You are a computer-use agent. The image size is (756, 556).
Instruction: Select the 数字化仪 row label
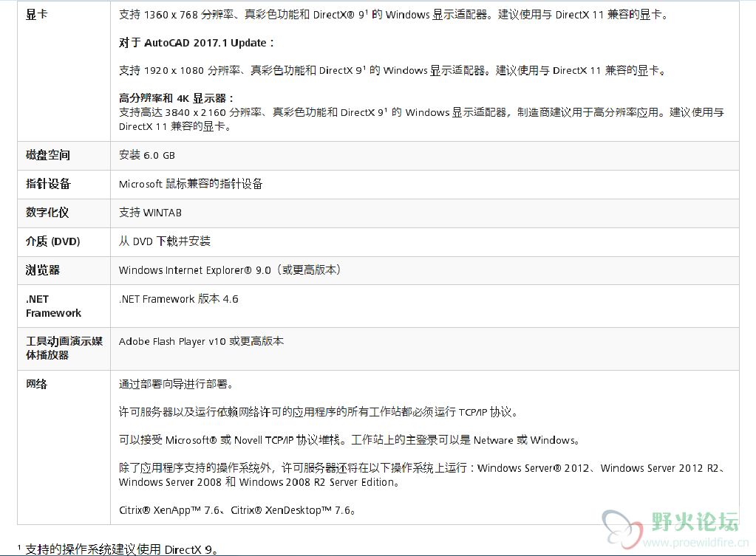[x=47, y=213]
